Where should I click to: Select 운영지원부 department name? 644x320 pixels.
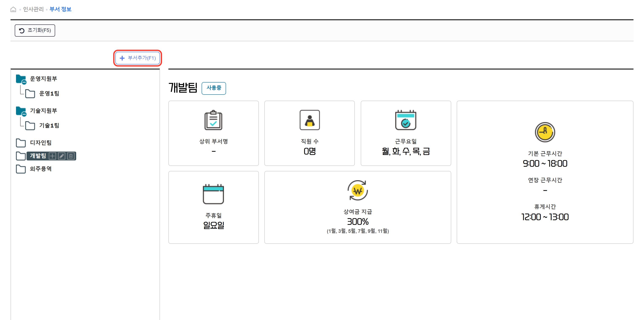coord(44,79)
